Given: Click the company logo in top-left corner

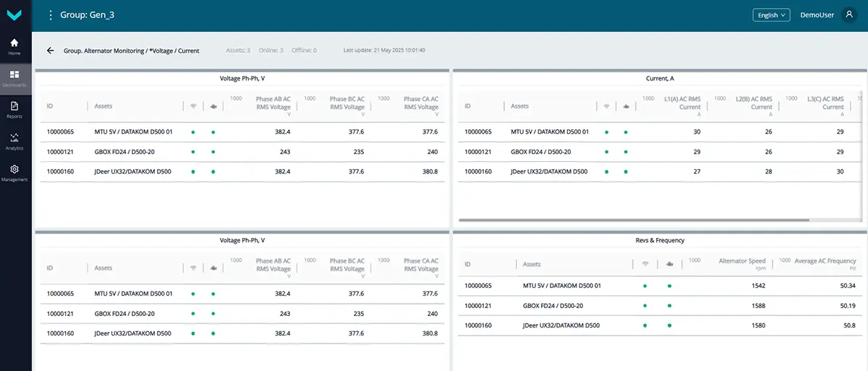Looking at the screenshot, I should point(14,15).
